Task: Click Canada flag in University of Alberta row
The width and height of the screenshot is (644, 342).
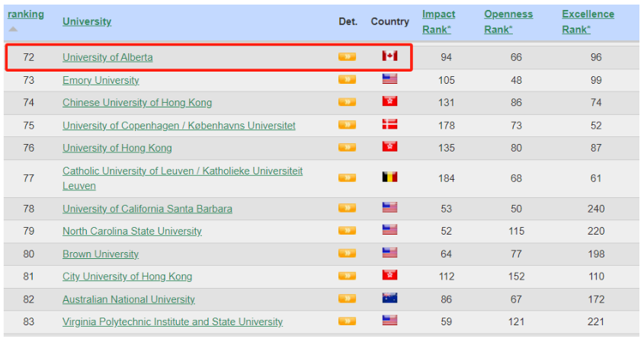Action: tap(389, 56)
